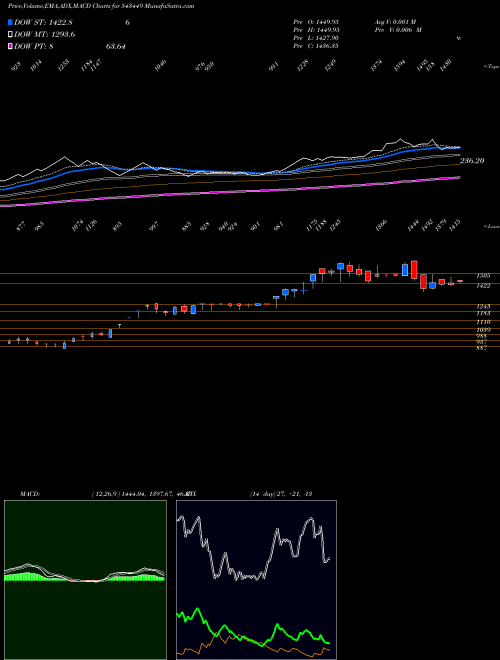Click the 1595 price level label
This screenshot has height=660, width=500.
(483, 276)
